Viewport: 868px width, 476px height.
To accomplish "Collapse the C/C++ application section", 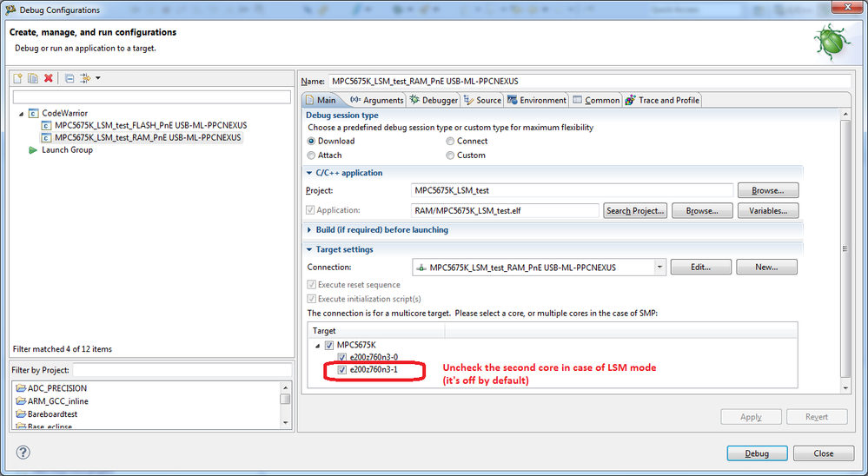I will coord(309,173).
